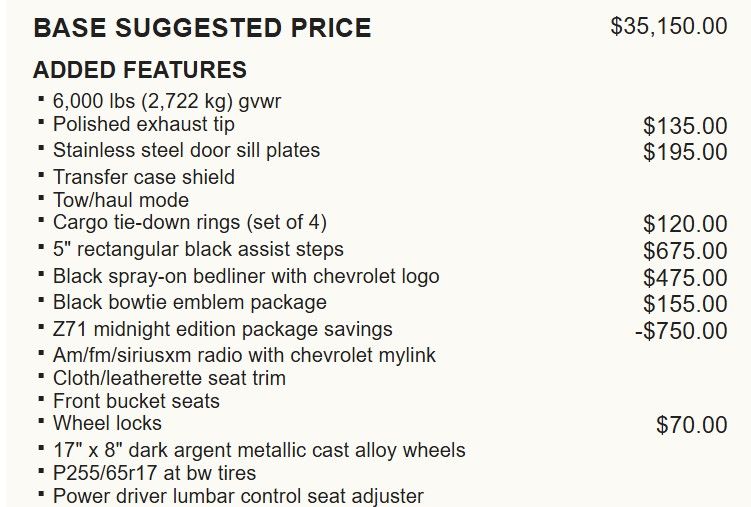Click the $70.00 wheel locks price
This screenshot has height=507, width=751.
click(692, 425)
